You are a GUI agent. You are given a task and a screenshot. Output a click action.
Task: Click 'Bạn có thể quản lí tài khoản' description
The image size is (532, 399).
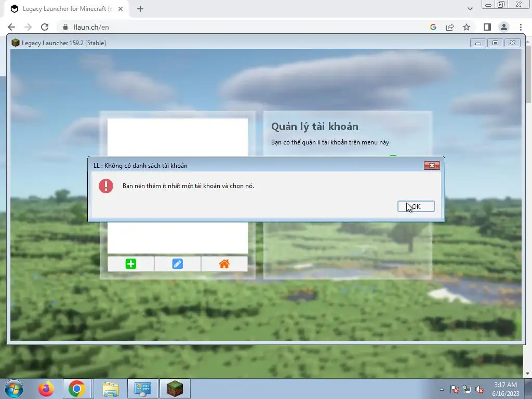(x=331, y=142)
